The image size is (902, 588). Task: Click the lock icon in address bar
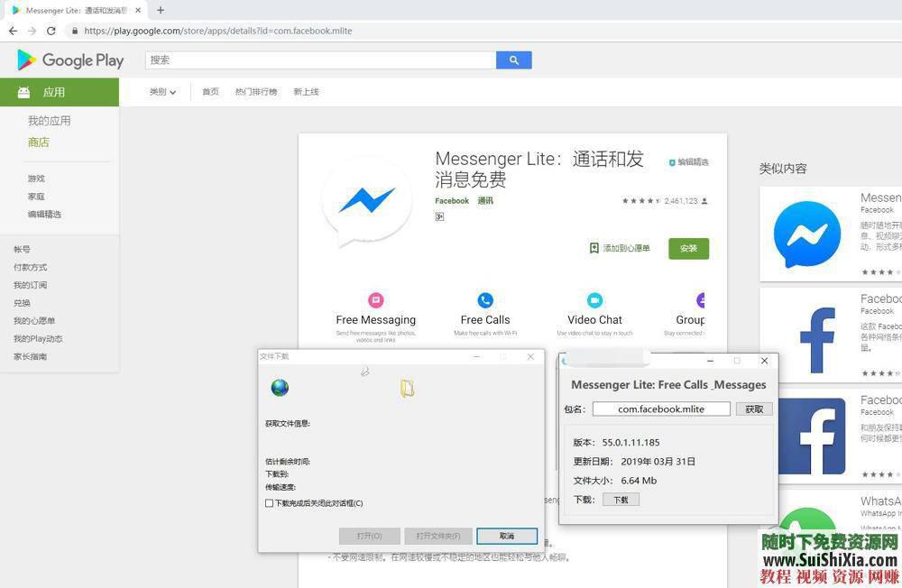point(75,31)
